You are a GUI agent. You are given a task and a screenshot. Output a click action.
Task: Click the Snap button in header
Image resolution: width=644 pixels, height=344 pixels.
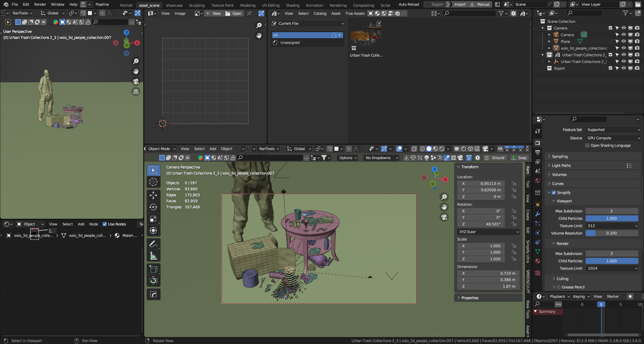click(519, 158)
